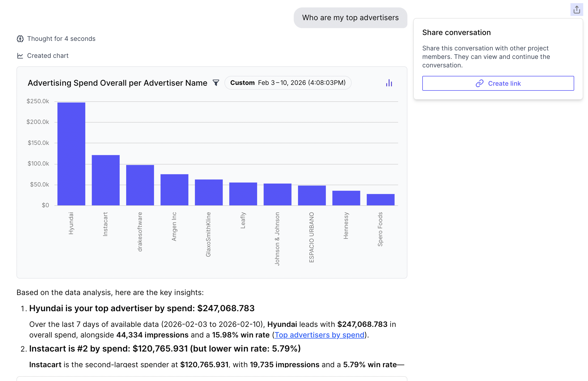Click the bar chart type icon

click(x=389, y=83)
